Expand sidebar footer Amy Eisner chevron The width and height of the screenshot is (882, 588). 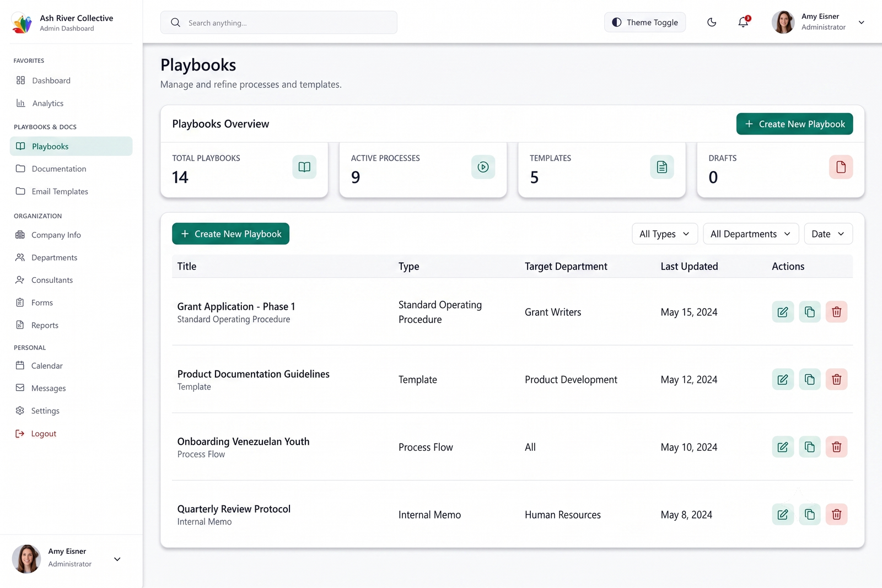[117, 559]
